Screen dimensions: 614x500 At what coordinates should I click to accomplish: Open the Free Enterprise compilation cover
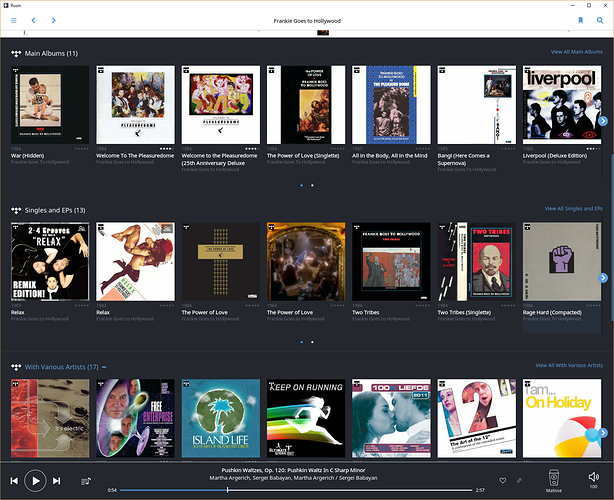135,418
